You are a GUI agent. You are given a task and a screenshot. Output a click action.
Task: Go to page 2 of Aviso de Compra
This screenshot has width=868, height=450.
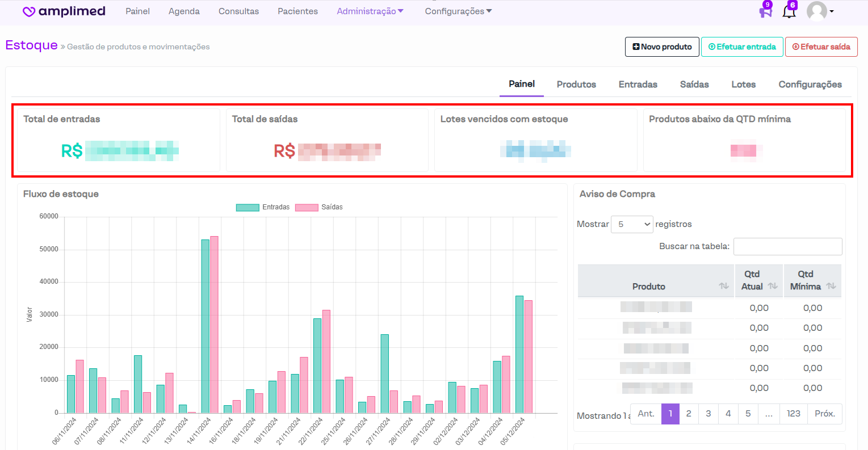(x=689, y=414)
